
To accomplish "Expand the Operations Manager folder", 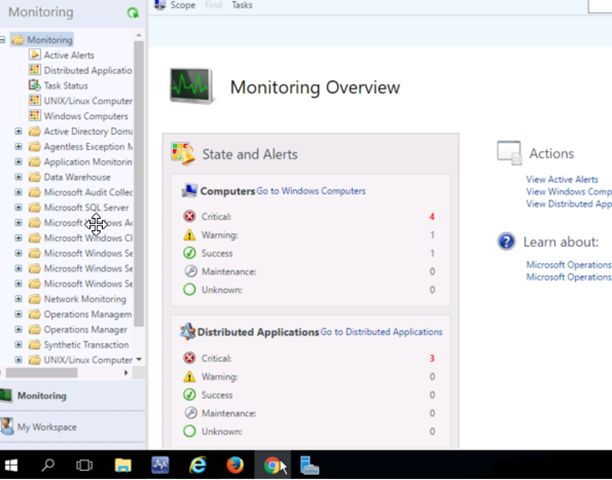I will tap(18, 329).
